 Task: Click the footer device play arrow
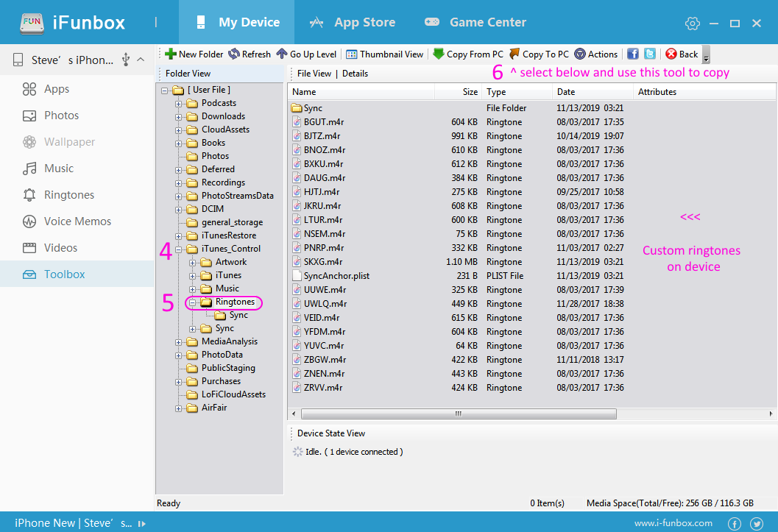coord(142,524)
